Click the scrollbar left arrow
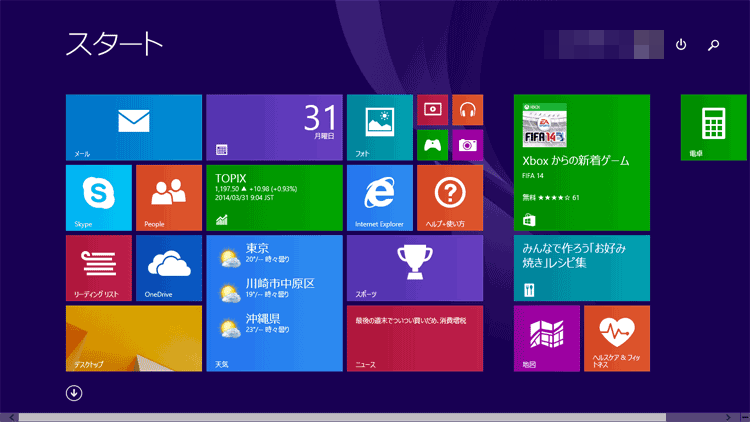 click(11, 418)
